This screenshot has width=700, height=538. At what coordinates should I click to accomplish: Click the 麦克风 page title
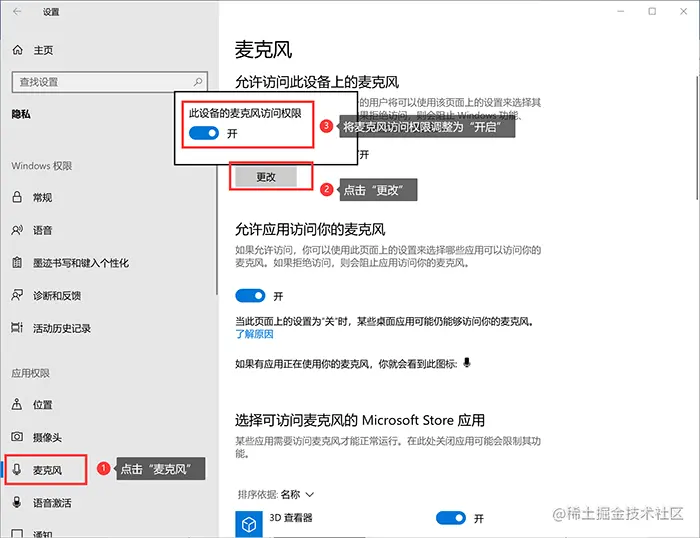point(263,49)
